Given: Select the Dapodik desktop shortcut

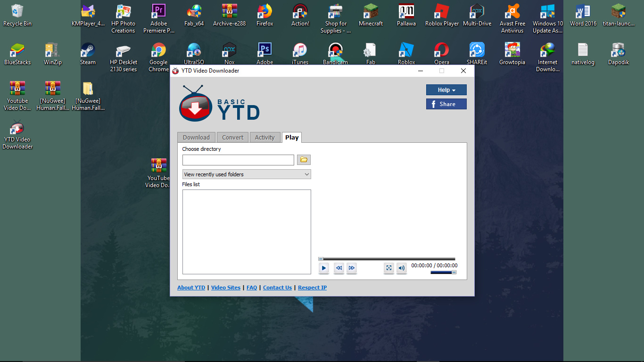Looking at the screenshot, I should point(619,54).
